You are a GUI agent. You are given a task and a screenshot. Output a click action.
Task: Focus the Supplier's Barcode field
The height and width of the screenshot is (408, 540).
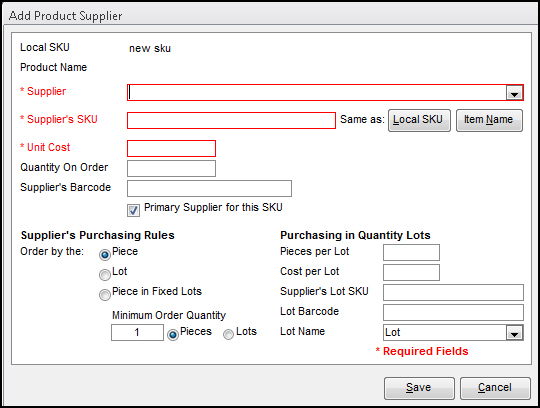pyautogui.click(x=209, y=188)
